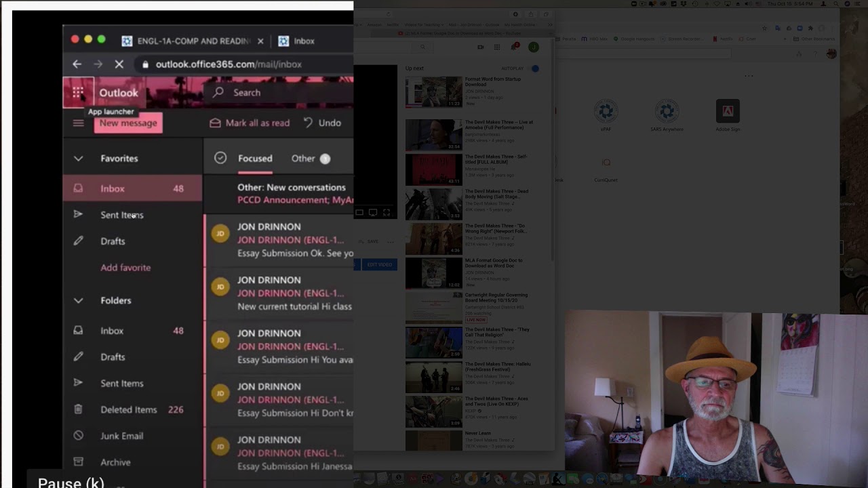Click the Outlook search magnifier icon
This screenshot has width=868, height=488.
[218, 92]
